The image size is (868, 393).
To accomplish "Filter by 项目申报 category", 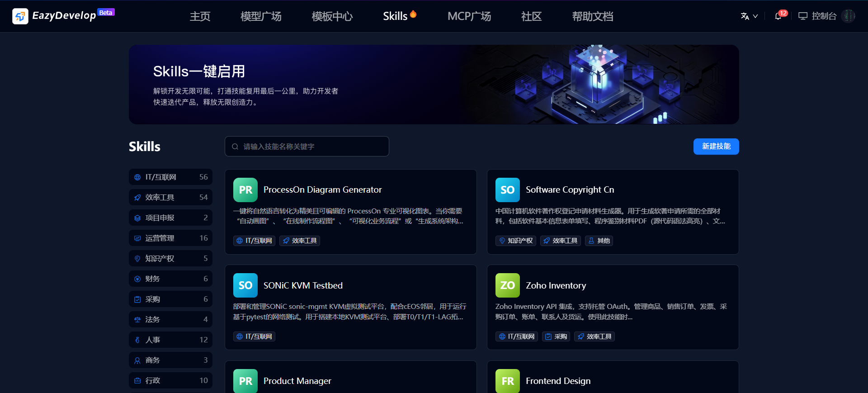I will click(170, 218).
